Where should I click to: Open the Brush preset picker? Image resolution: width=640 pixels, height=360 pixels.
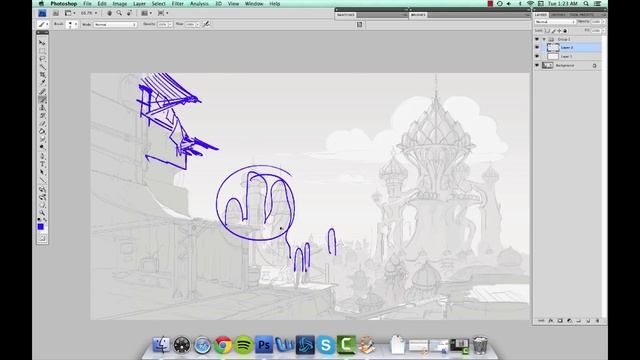[76, 24]
